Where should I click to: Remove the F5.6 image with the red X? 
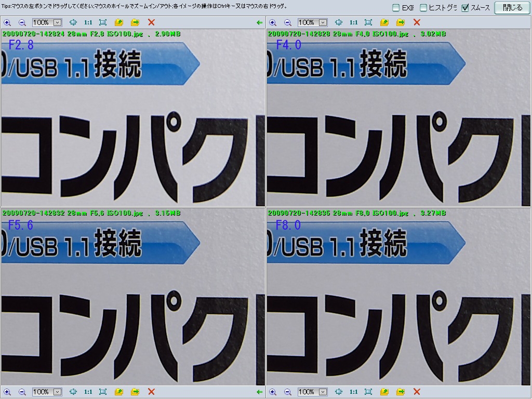151,392
